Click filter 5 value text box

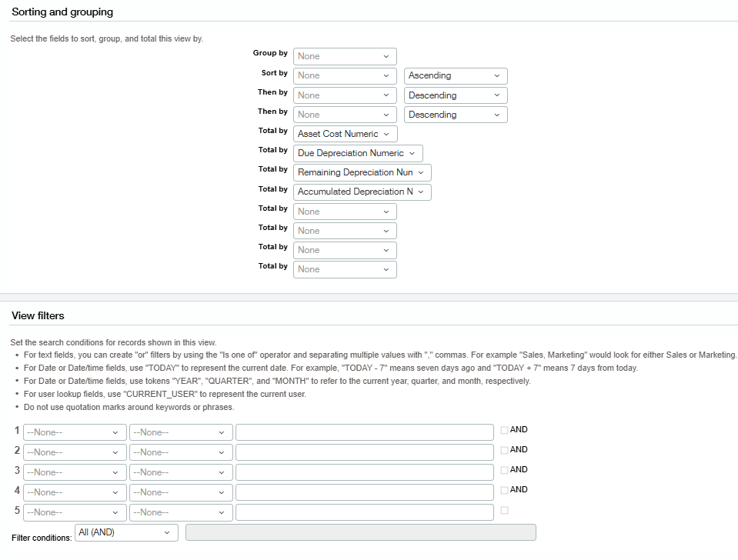coord(365,512)
